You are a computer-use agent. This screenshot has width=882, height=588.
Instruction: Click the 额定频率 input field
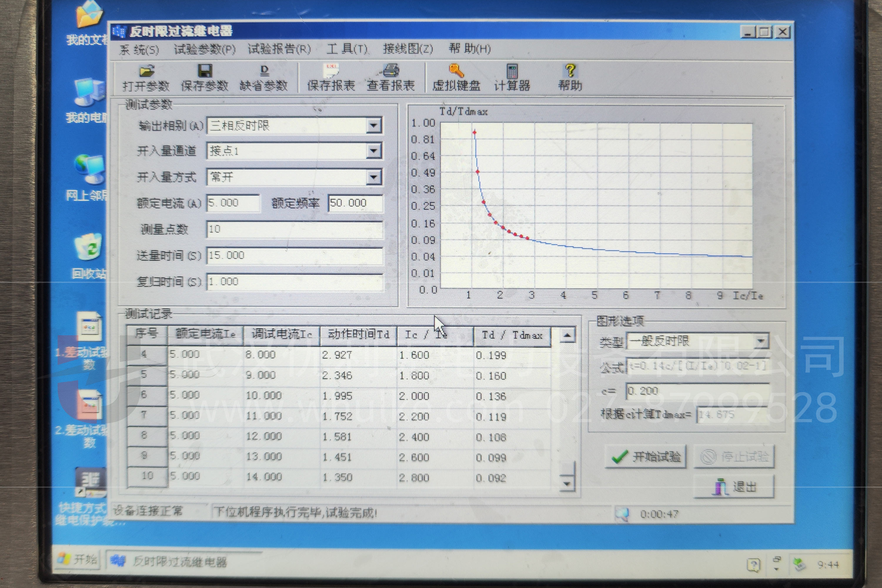[355, 203]
